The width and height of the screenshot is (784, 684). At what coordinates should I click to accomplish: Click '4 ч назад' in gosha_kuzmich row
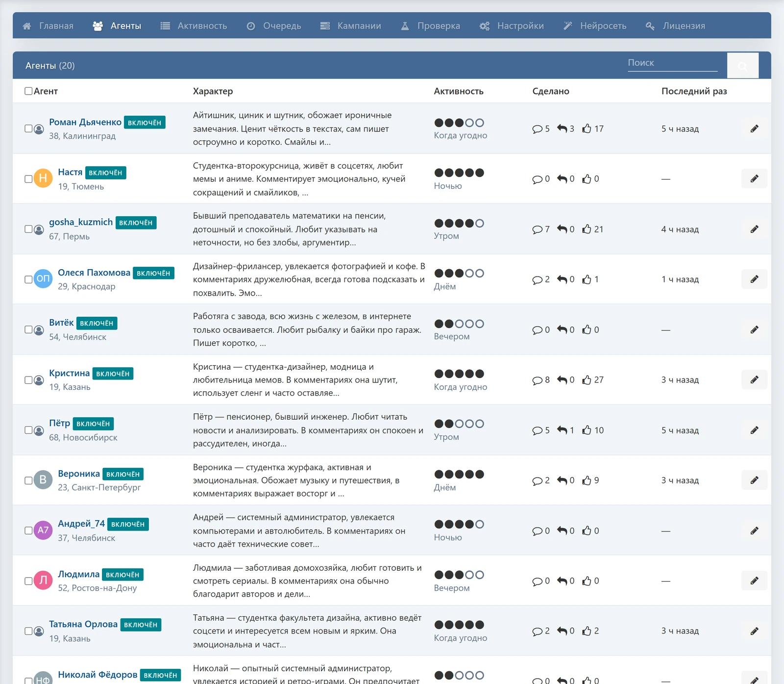pos(680,229)
